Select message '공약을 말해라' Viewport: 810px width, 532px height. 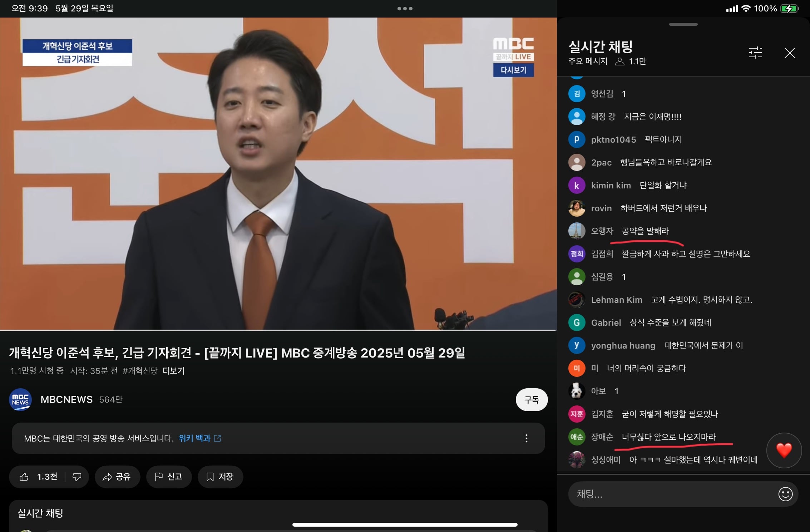click(645, 231)
